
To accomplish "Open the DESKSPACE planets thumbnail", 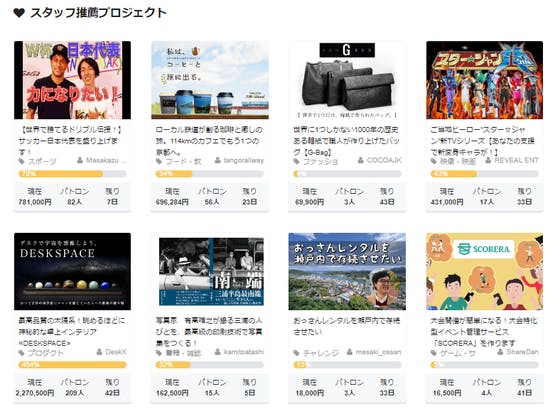I will (72, 271).
